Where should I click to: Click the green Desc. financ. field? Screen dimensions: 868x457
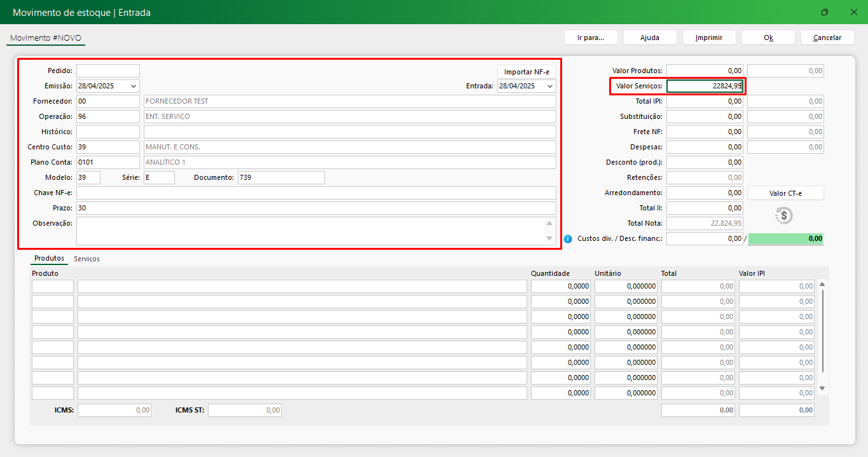pos(786,239)
